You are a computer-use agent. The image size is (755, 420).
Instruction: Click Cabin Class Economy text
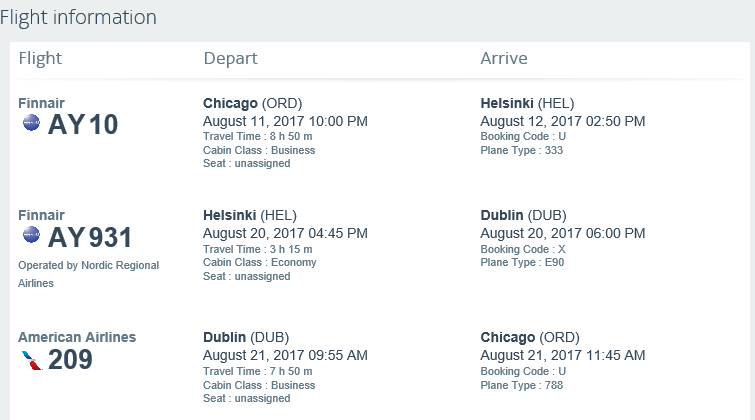260,262
